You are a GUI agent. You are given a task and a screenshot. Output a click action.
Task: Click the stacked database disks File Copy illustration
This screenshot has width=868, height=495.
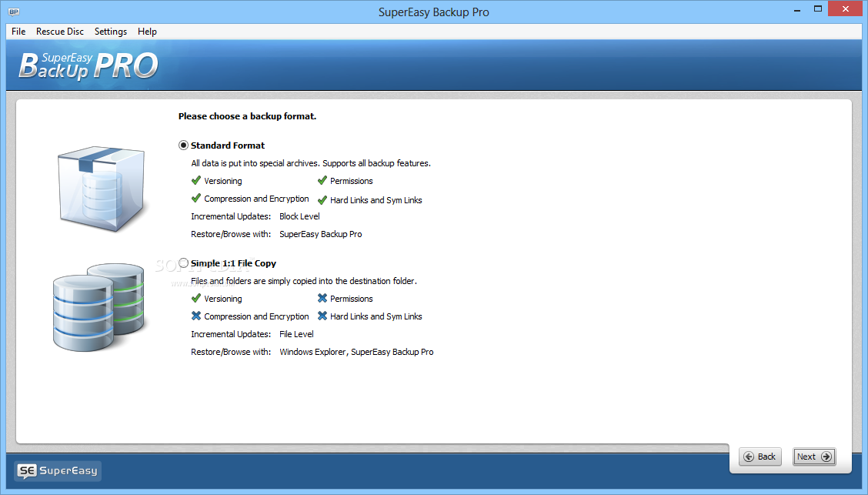[98, 306]
